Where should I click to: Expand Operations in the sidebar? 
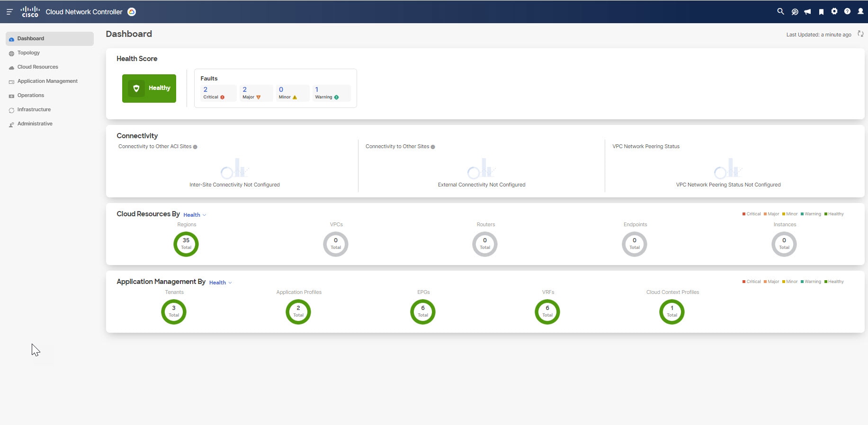click(x=50, y=96)
